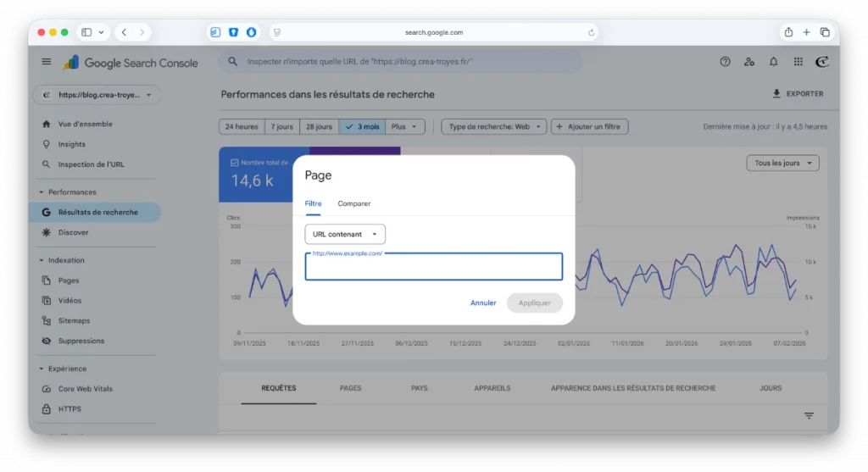This screenshot has width=868, height=472.
Task: Collapse the Performances sidebar section
Action: 41,192
